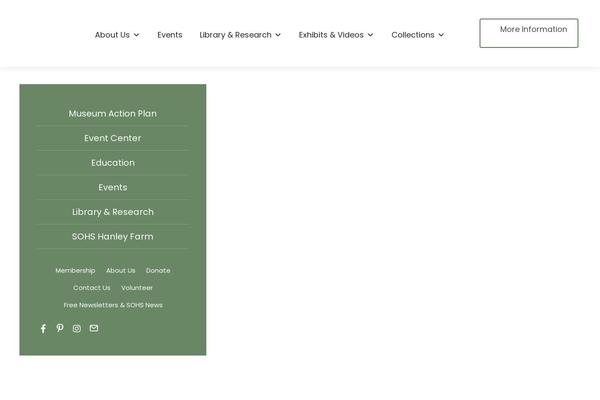Visit the Contact Us footer link
Image resolution: width=600 pixels, height=400 pixels.
[91, 288]
